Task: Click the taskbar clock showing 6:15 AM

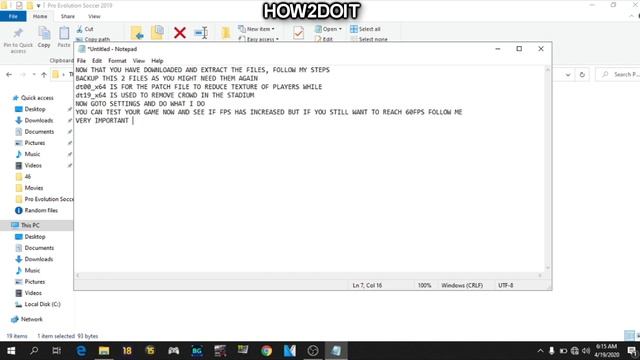Action: click(x=606, y=351)
